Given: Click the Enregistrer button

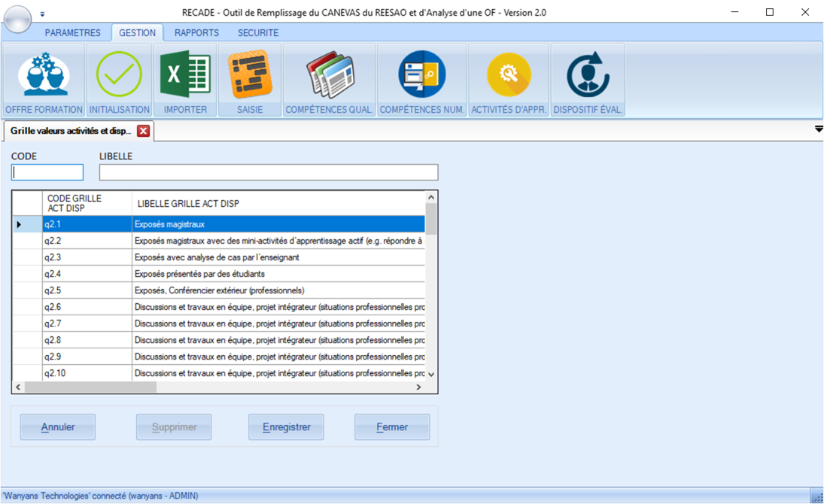Looking at the screenshot, I should 286,427.
